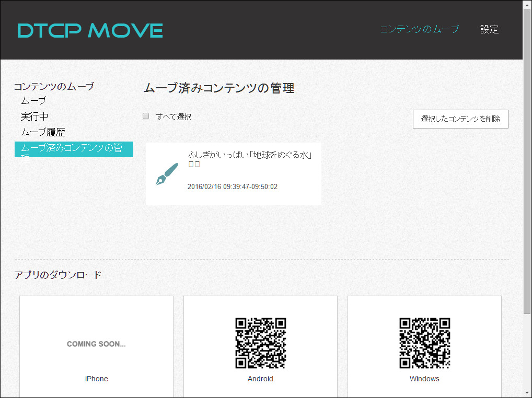
Task: Scan-click the Android QR code image
Action: coord(260,343)
